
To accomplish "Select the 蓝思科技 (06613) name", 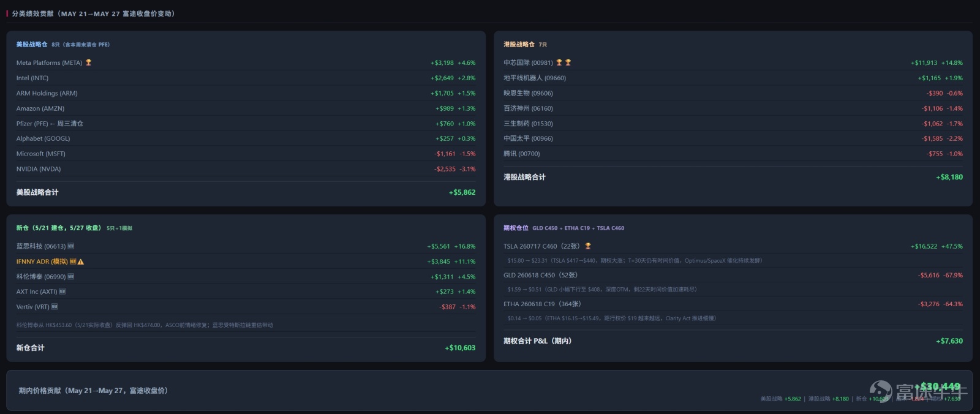I will point(41,246).
